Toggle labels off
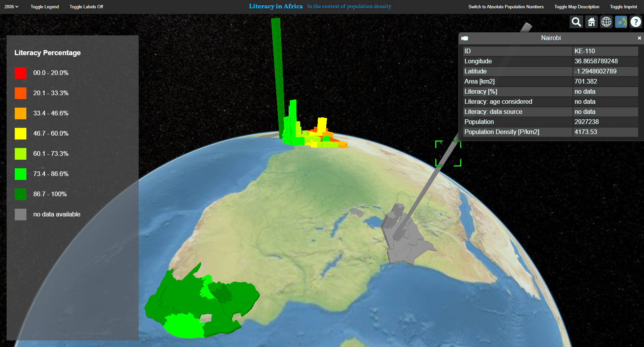 (86, 7)
